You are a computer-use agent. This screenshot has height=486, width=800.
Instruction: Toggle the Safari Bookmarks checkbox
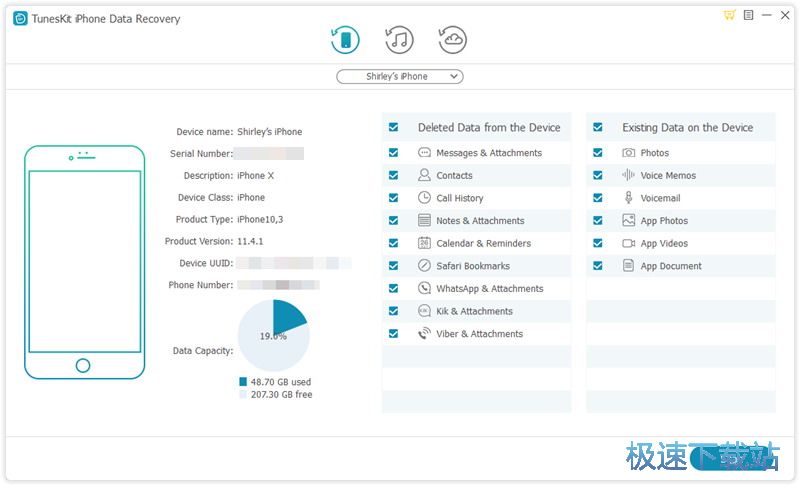(393, 266)
